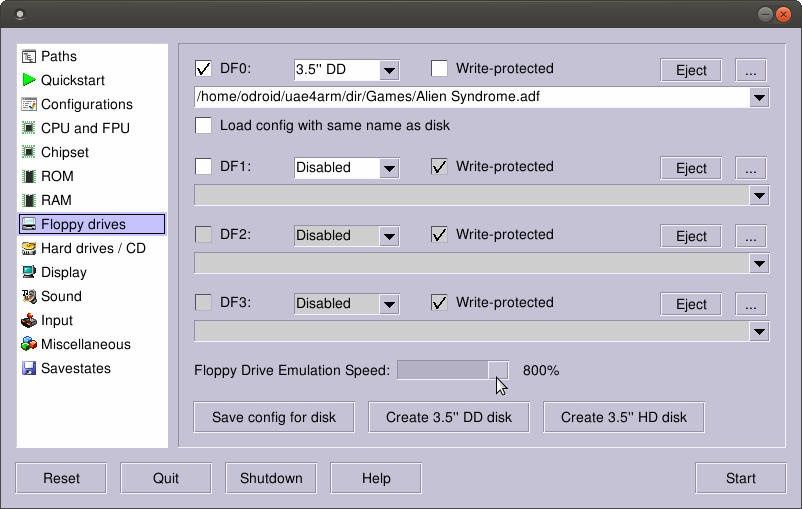The height and width of the screenshot is (509, 802).
Task: Click the Sound icon in sidebar
Action: click(x=29, y=296)
